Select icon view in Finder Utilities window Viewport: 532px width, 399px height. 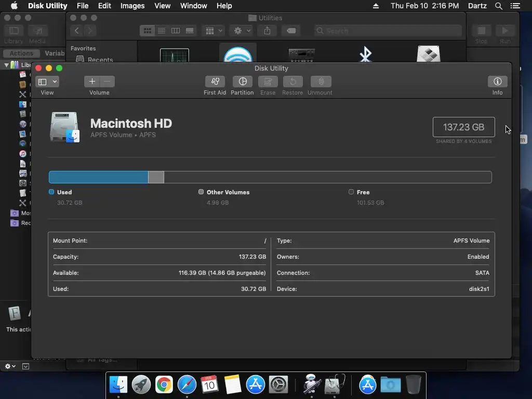[147, 31]
